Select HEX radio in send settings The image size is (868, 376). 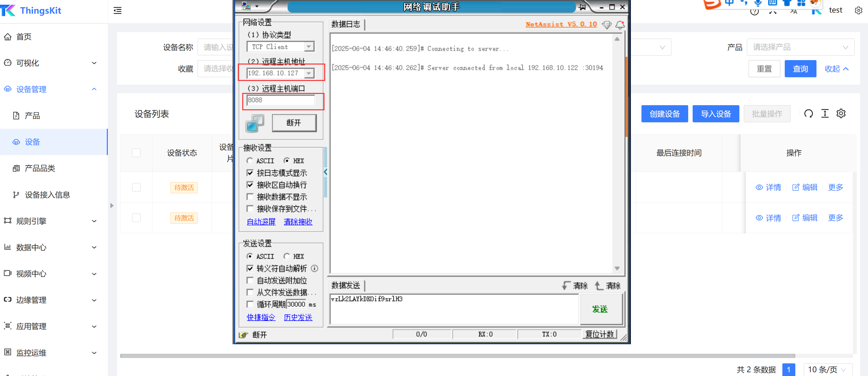[x=287, y=256]
